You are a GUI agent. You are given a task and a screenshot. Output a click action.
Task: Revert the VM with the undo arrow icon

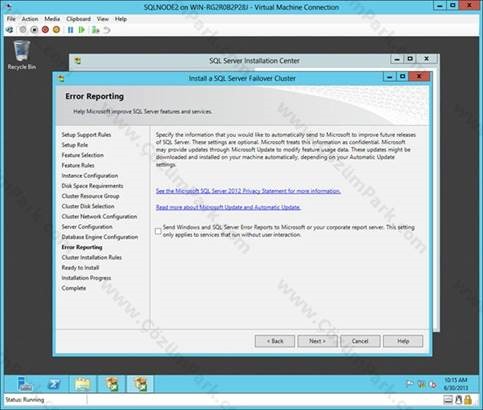pyautogui.click(x=107, y=30)
